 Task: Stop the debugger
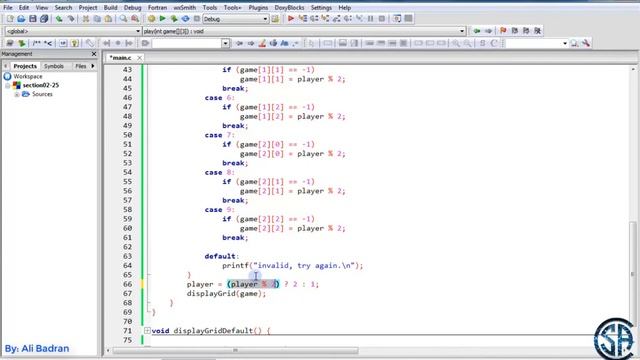[x=382, y=19]
